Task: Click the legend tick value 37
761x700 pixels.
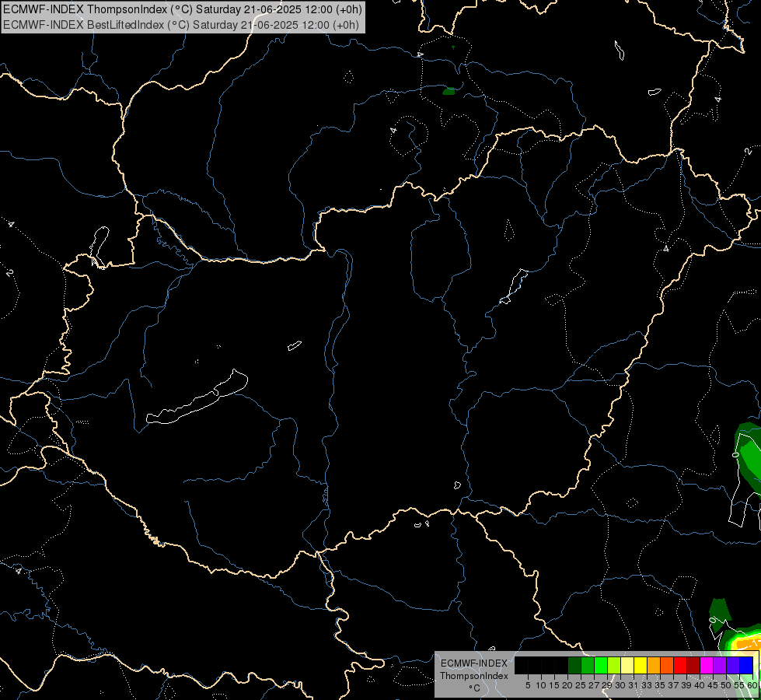Action: tap(672, 685)
